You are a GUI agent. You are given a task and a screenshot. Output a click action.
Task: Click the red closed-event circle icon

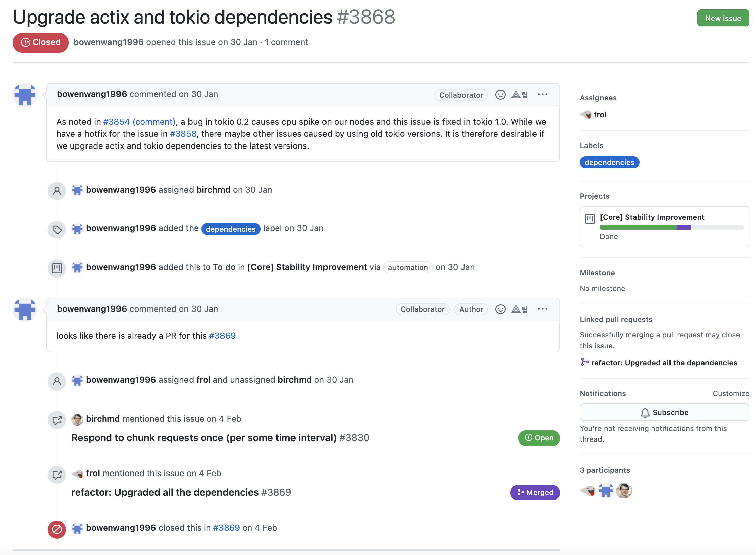(x=57, y=529)
